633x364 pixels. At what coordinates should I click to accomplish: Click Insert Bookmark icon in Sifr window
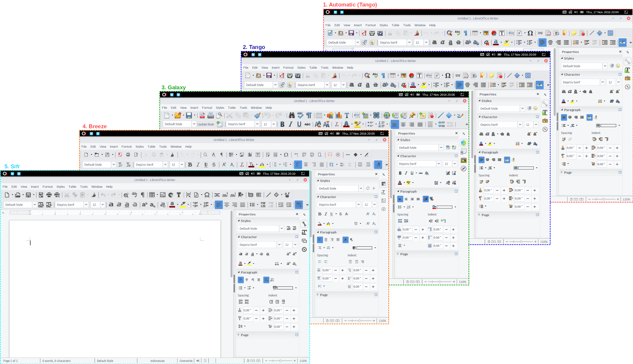(241, 195)
